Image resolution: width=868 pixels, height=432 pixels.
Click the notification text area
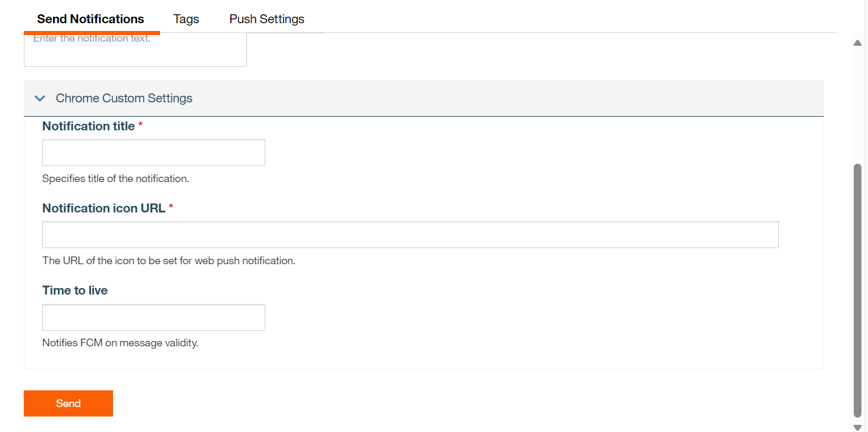135,51
